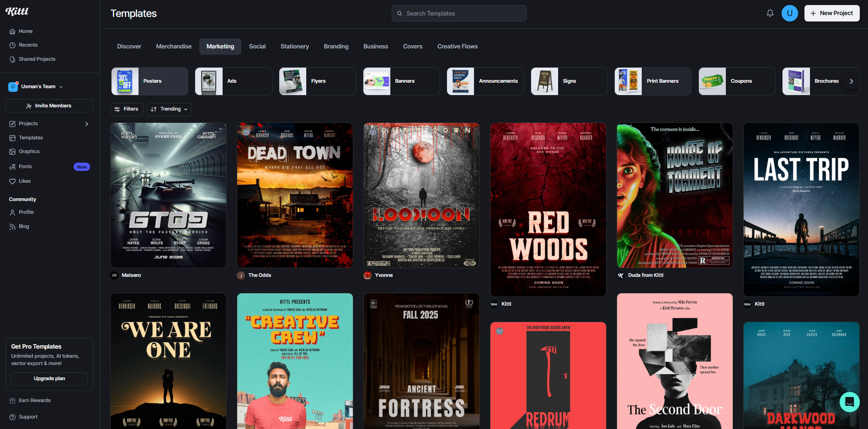
Task: Expand the Usman's Team dropdown
Action: tap(39, 86)
